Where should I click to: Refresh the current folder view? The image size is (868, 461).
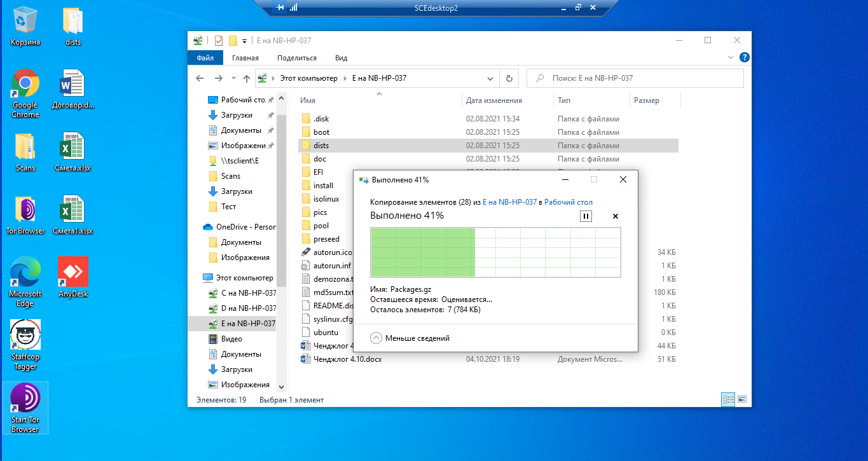(x=509, y=79)
